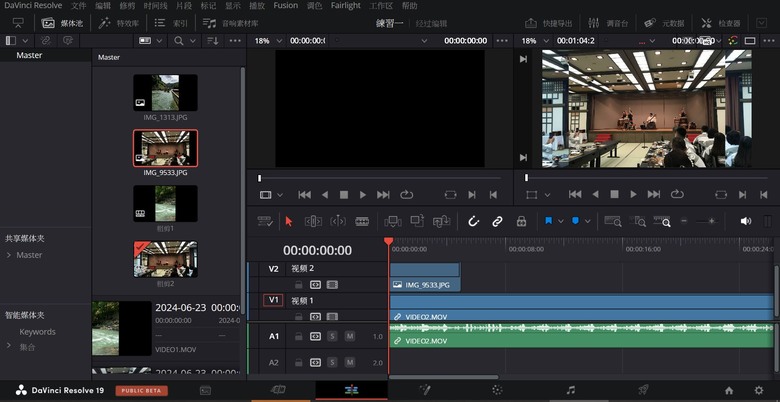Mute audio track A2
780x402 pixels.
click(350, 362)
